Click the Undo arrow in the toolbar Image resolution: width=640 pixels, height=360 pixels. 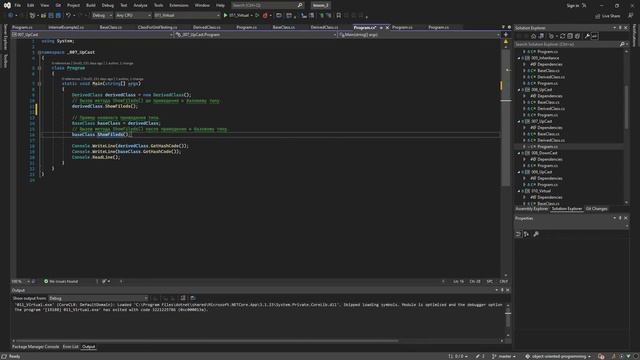click(x=68, y=16)
